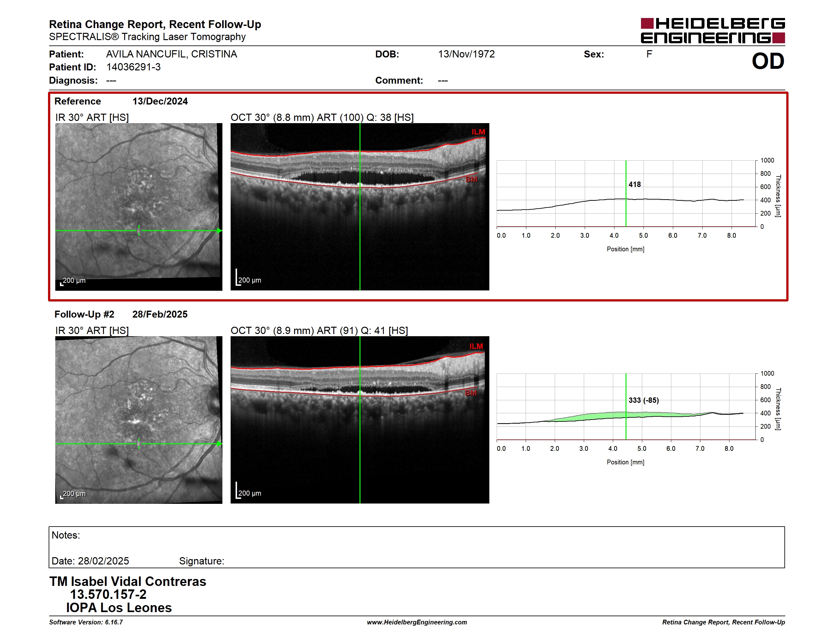Image resolution: width=834 pixels, height=644 pixels.
Task: Select patient ID 14036291-3
Action: 133,67
